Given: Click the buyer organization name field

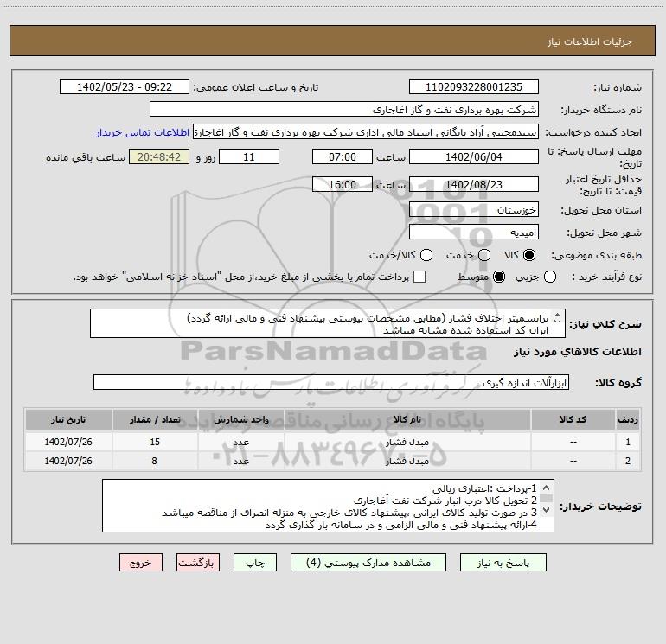Looking at the screenshot, I should pyautogui.click(x=344, y=109).
